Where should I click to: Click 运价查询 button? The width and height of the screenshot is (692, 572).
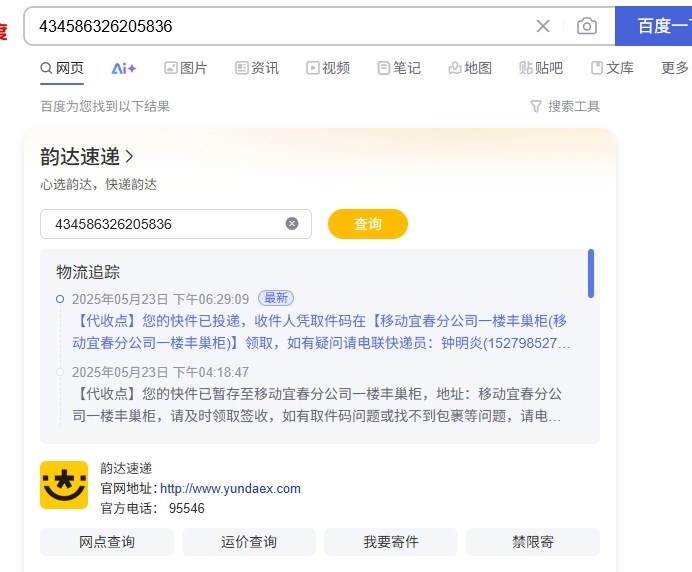click(249, 542)
